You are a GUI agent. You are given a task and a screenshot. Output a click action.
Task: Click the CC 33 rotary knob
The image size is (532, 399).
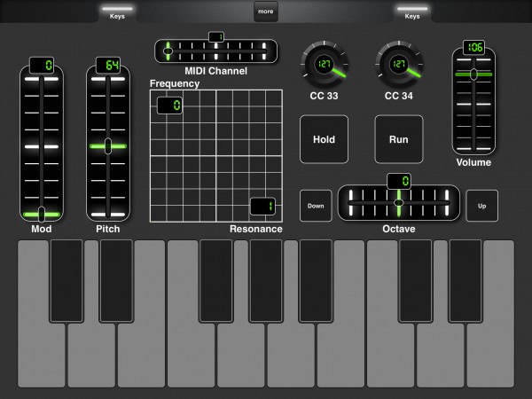324,64
